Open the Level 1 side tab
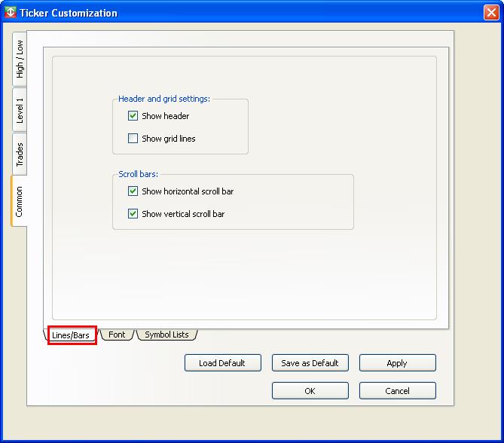504x443 pixels. [20, 110]
